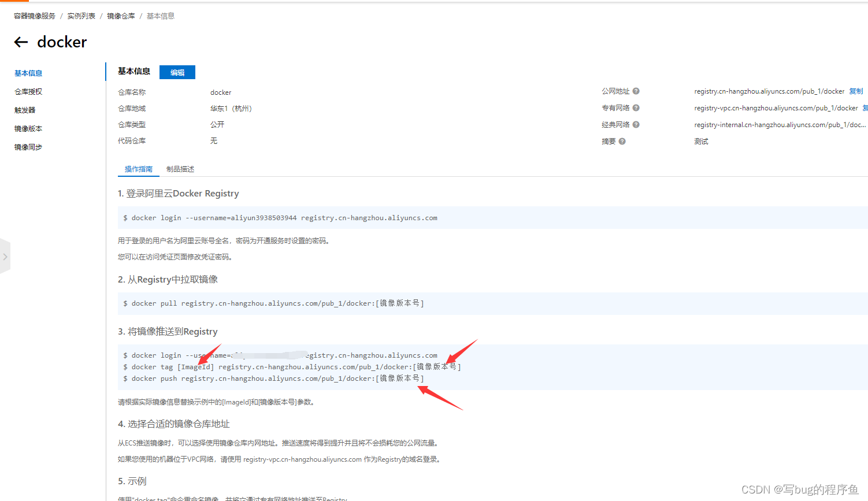Click the 摘要 value 测试
The height and width of the screenshot is (501, 868).
point(701,142)
